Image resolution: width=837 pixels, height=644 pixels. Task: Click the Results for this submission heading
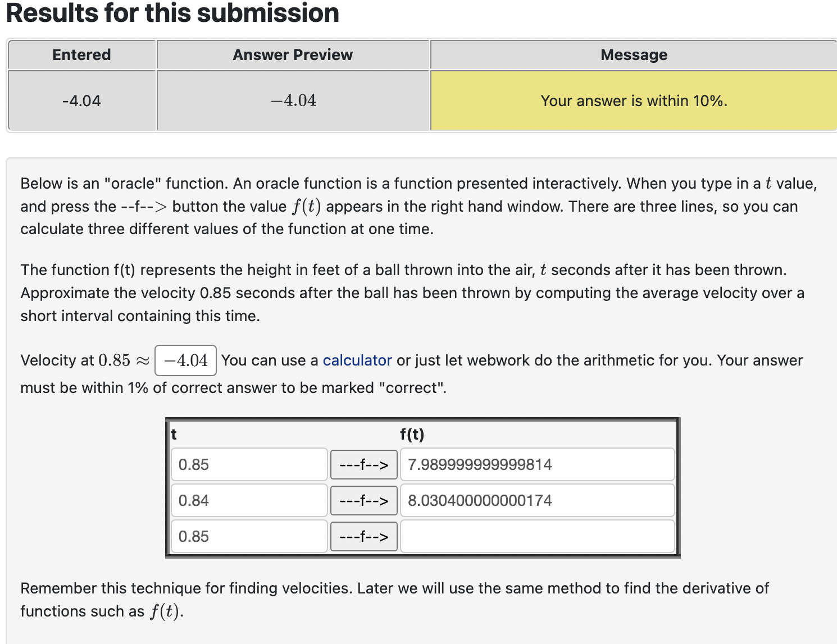[x=171, y=13]
